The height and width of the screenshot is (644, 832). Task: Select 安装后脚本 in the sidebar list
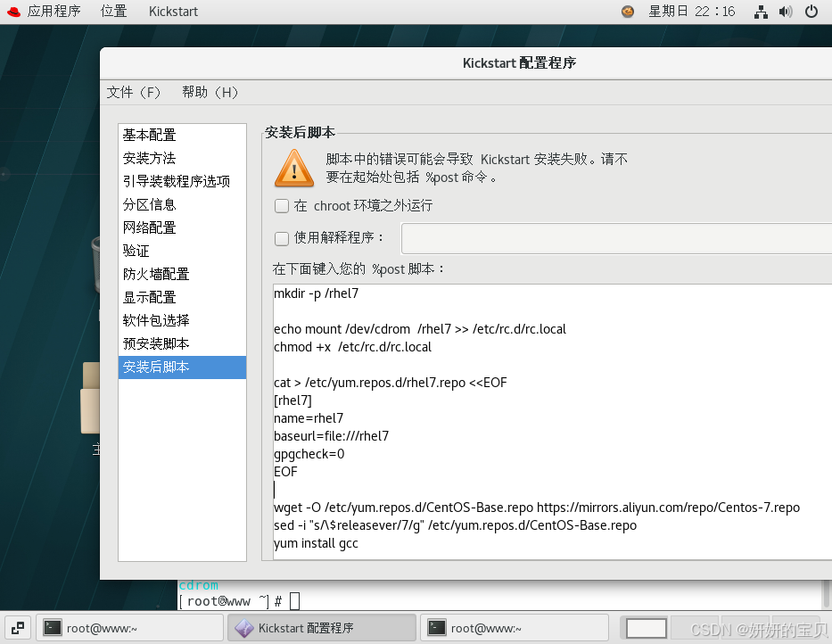pos(182,367)
